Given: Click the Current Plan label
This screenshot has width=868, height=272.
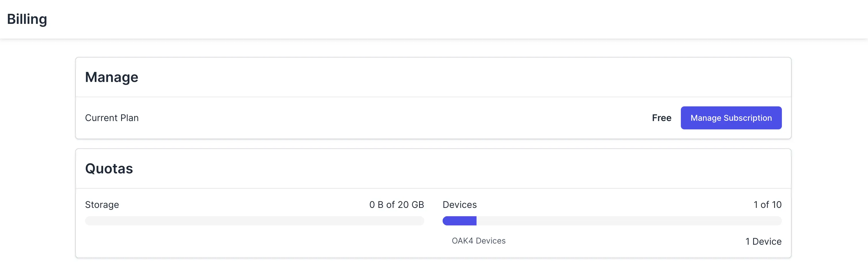Looking at the screenshot, I should [x=112, y=118].
